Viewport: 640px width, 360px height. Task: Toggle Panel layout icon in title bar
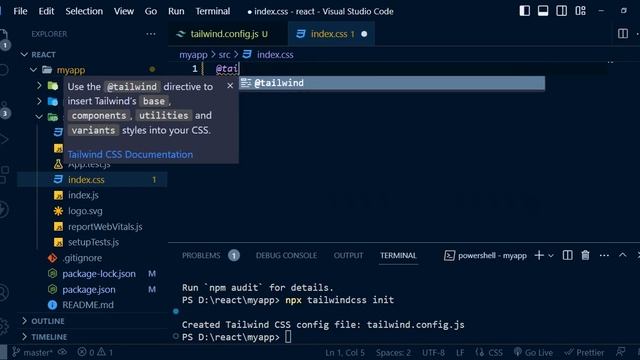[x=543, y=11]
